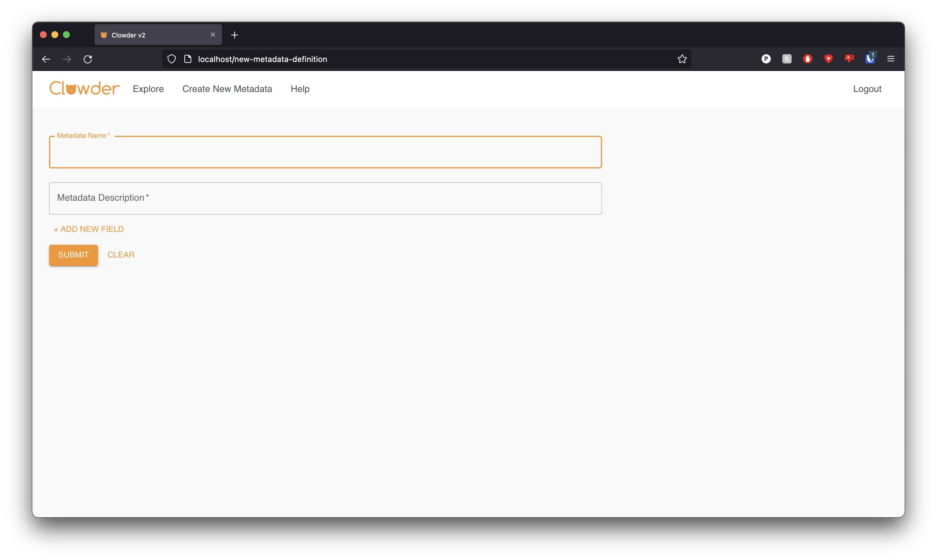Click the Clowder cat logo
Image resolution: width=937 pixels, height=560 pixels.
pos(85,88)
